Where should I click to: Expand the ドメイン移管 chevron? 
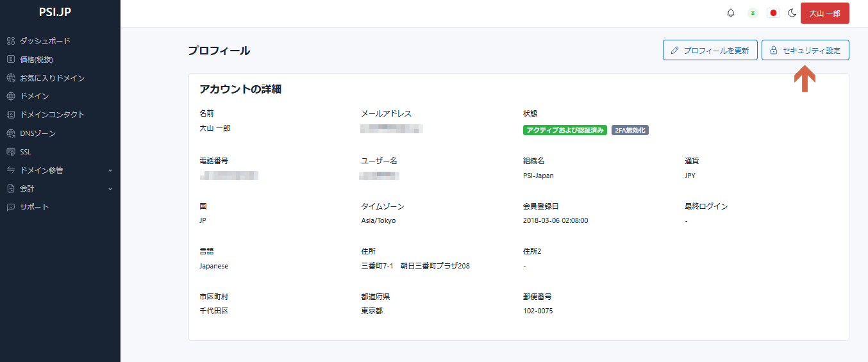point(110,170)
